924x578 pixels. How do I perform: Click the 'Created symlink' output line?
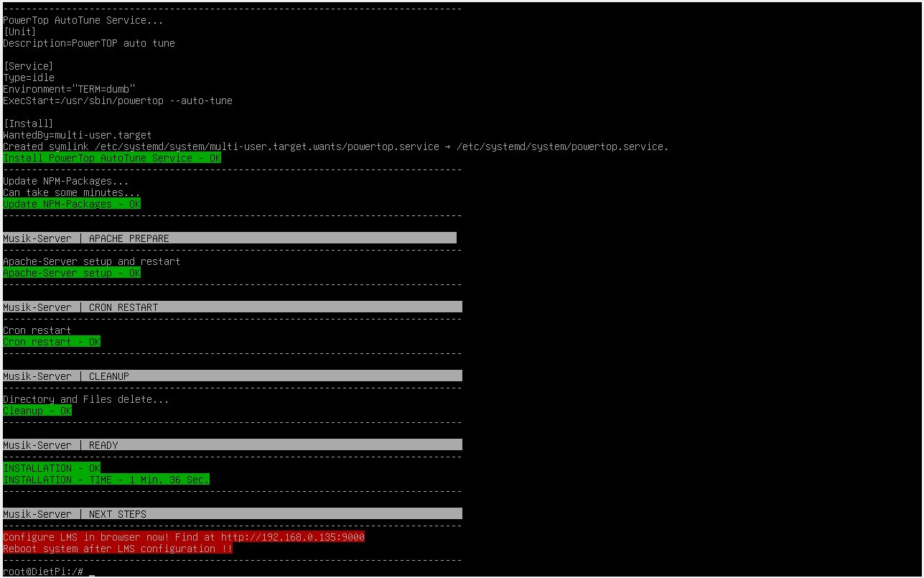tap(336, 146)
